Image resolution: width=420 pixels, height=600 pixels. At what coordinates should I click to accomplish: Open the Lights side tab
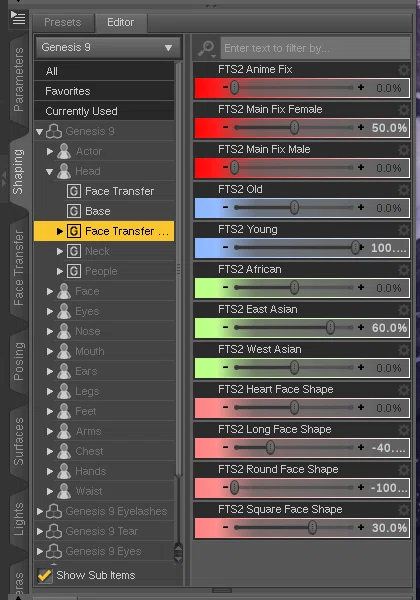click(18, 519)
